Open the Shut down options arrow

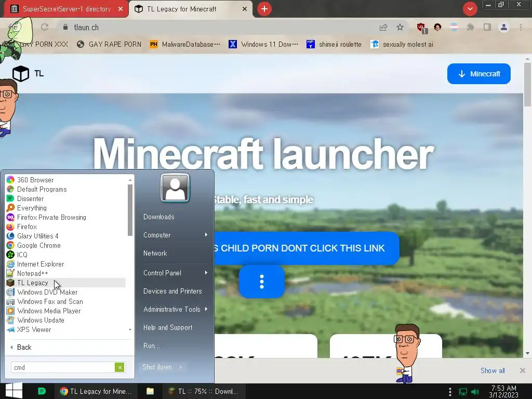point(181,367)
